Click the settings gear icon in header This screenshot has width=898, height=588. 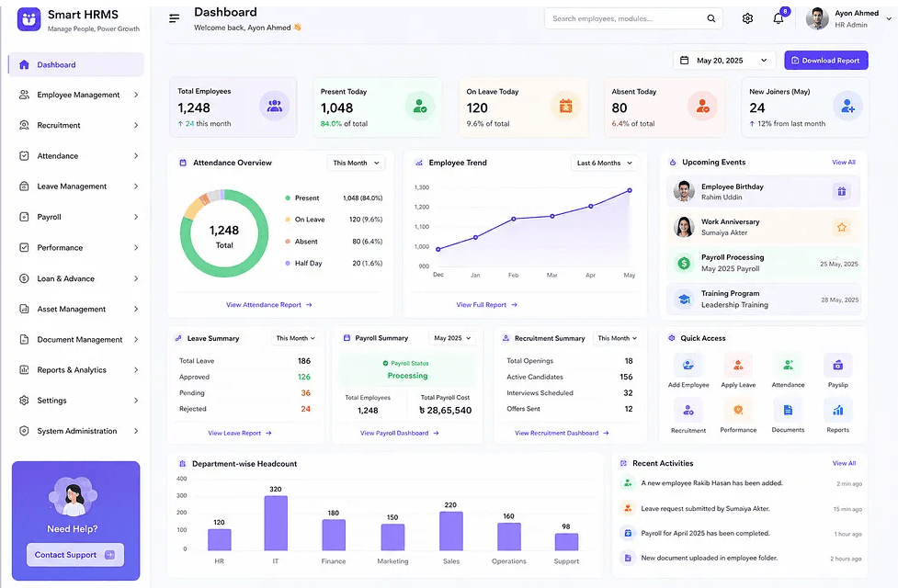coord(747,18)
